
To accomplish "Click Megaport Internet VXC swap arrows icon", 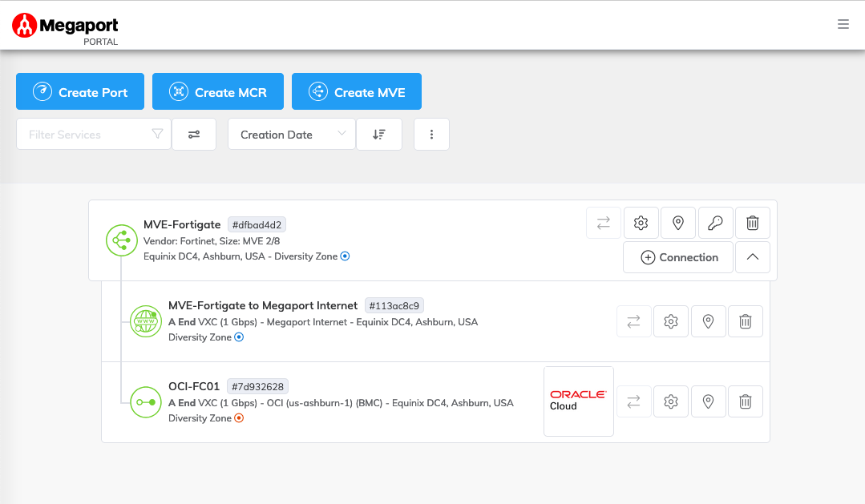I will pyautogui.click(x=634, y=321).
